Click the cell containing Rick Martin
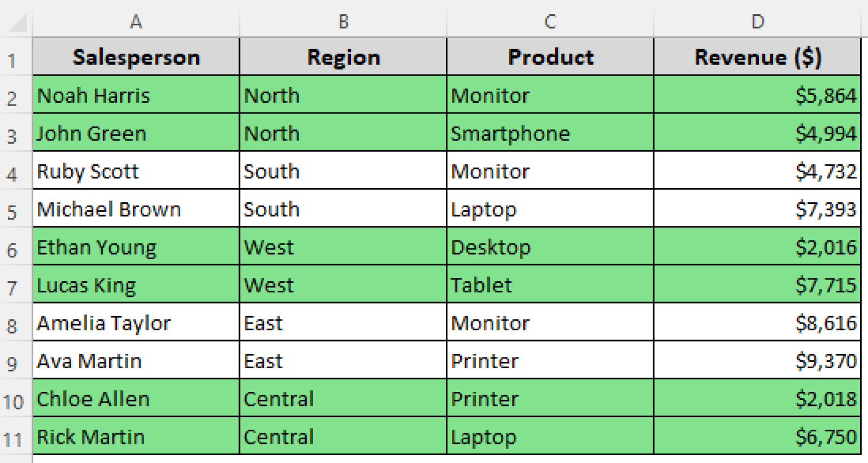The image size is (868, 463). 136,436
